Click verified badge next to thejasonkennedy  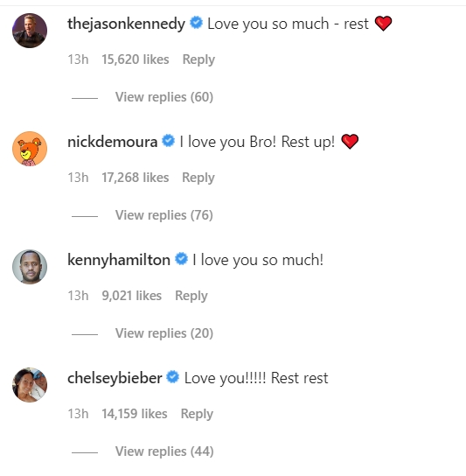point(197,23)
